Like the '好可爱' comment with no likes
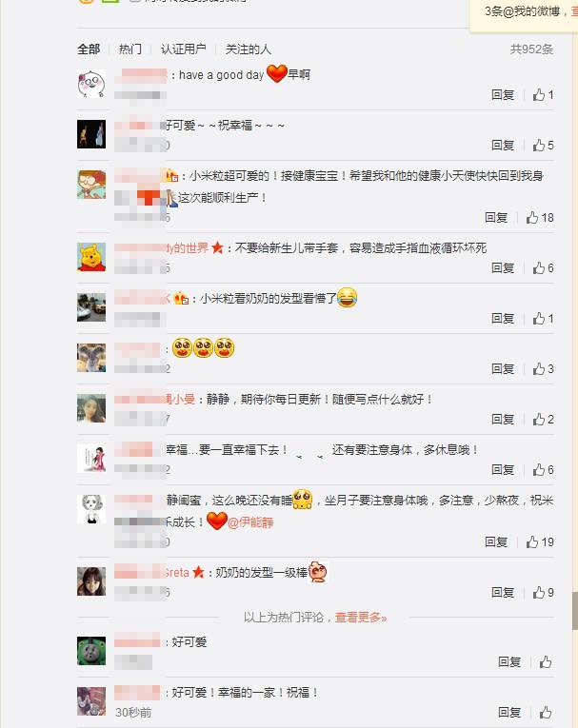Image resolution: width=578 pixels, height=728 pixels. 546,662
